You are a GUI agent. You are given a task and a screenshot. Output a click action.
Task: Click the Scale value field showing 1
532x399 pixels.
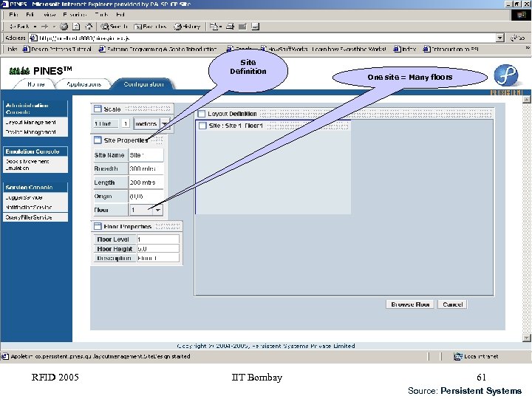pos(126,124)
